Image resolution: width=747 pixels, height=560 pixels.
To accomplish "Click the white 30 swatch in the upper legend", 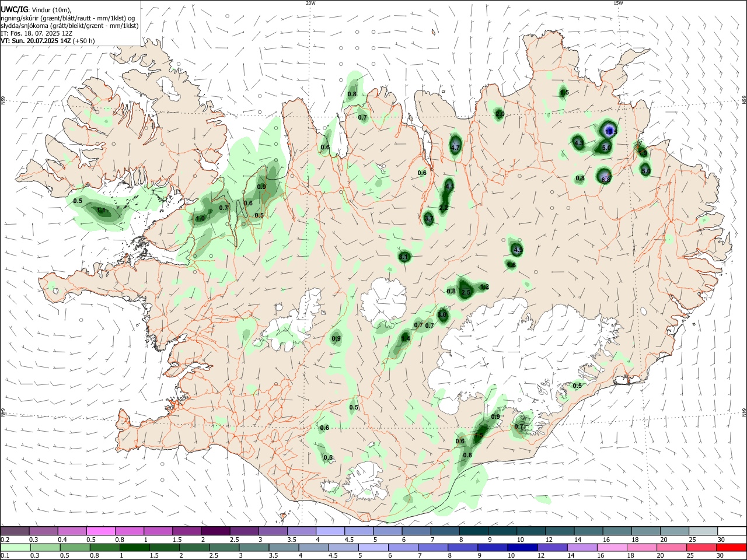I will [731, 531].
